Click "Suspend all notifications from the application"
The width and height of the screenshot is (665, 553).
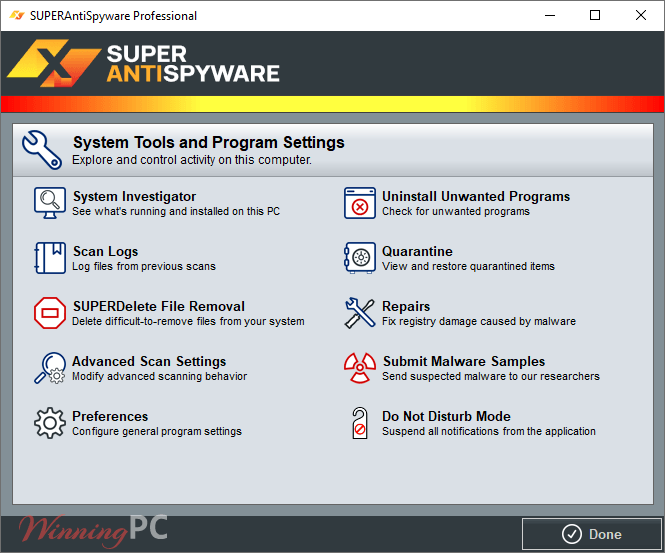(489, 431)
